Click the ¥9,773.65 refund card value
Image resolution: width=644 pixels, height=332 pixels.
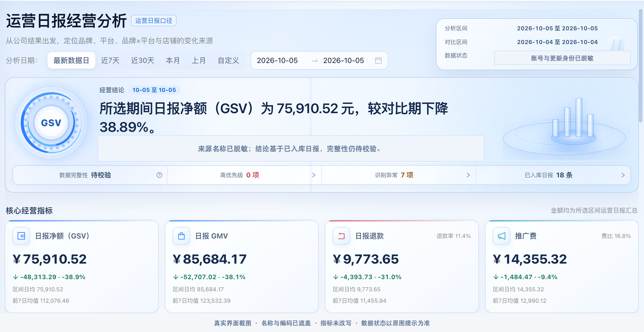pos(366,259)
